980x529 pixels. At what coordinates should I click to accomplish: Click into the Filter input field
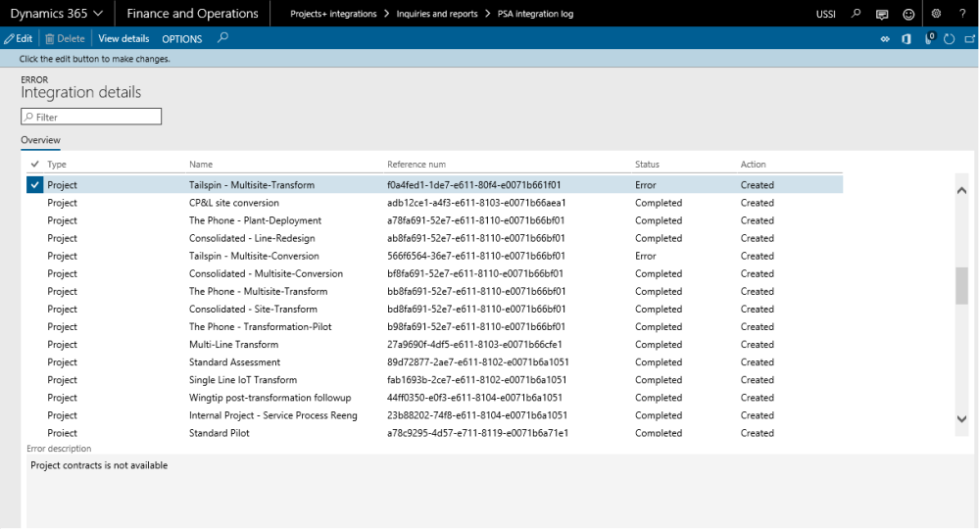(91, 117)
